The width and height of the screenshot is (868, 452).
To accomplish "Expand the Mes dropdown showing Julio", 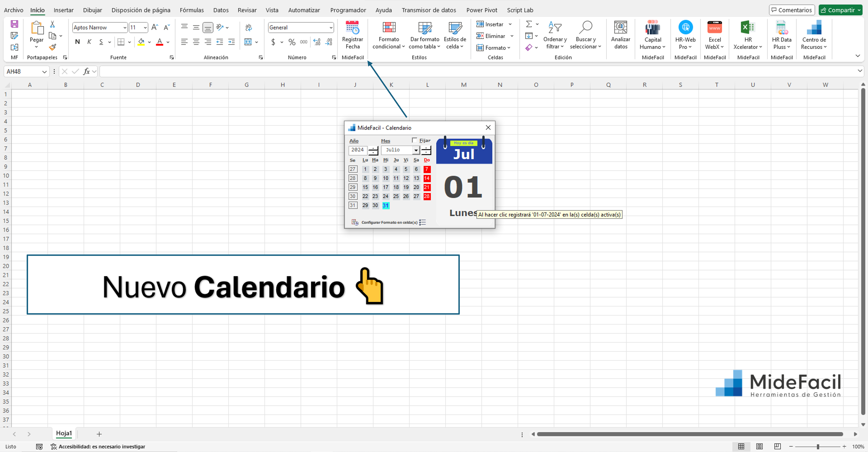I will pos(416,150).
